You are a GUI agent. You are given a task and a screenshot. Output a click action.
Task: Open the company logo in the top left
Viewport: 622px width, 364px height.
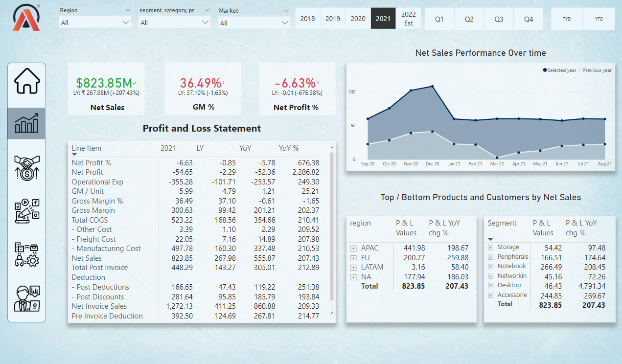26,18
